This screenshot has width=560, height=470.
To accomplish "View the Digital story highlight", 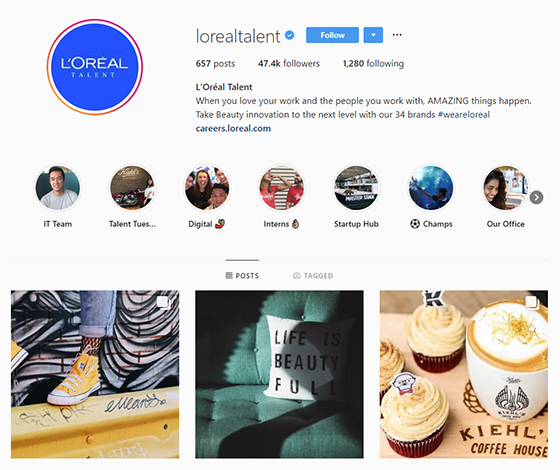I will 207,188.
